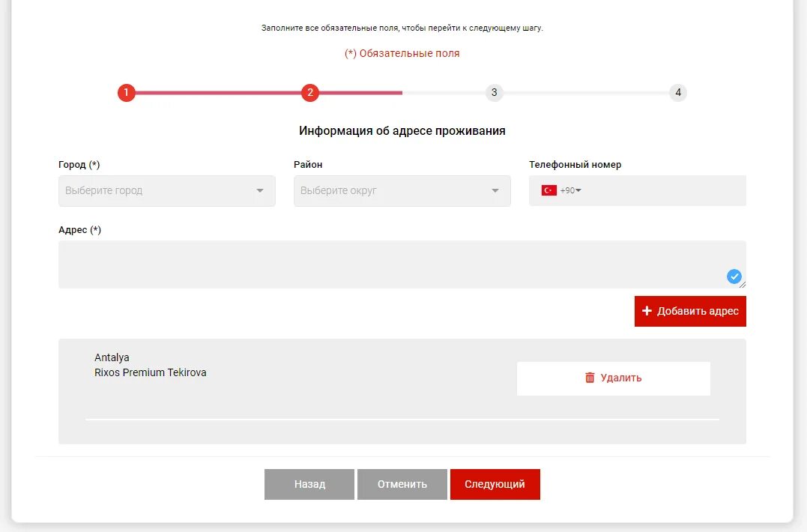This screenshot has width=807, height=532.
Task: Click the plus icon on Добавить адрес
Action: click(x=647, y=311)
